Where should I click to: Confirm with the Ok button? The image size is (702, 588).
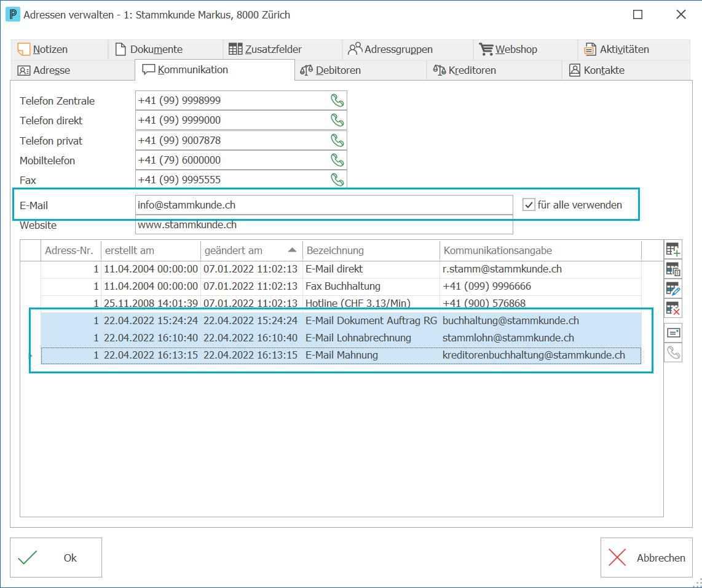pyautogui.click(x=56, y=557)
